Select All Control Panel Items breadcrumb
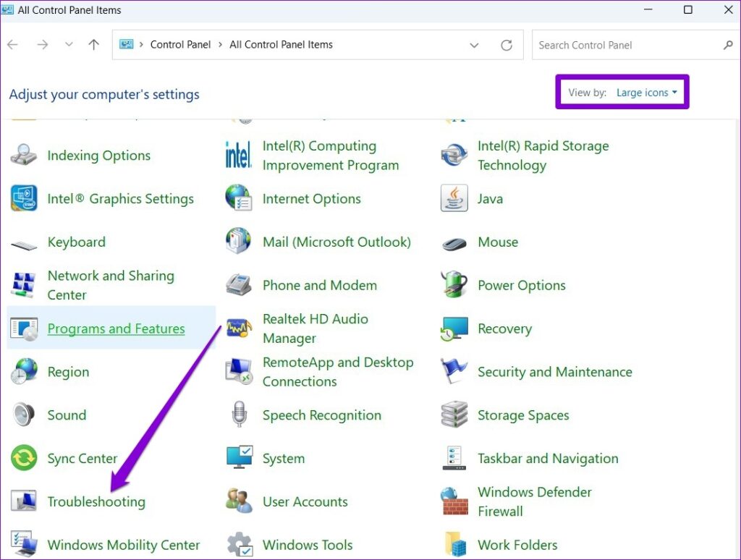This screenshot has height=560, width=741. [280, 44]
